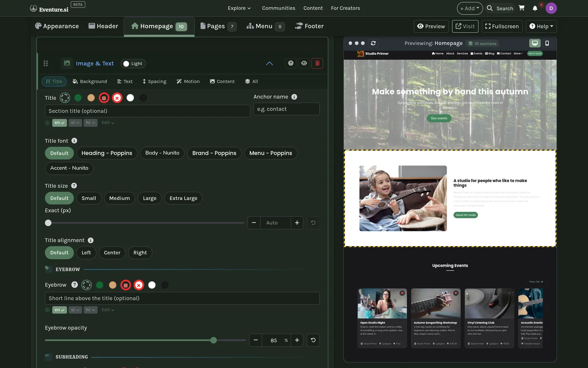Click the title translation globe icon

(47, 123)
